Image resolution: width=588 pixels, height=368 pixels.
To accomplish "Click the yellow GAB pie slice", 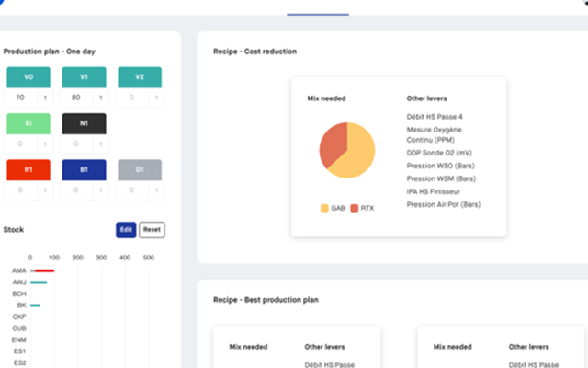I will [356, 154].
